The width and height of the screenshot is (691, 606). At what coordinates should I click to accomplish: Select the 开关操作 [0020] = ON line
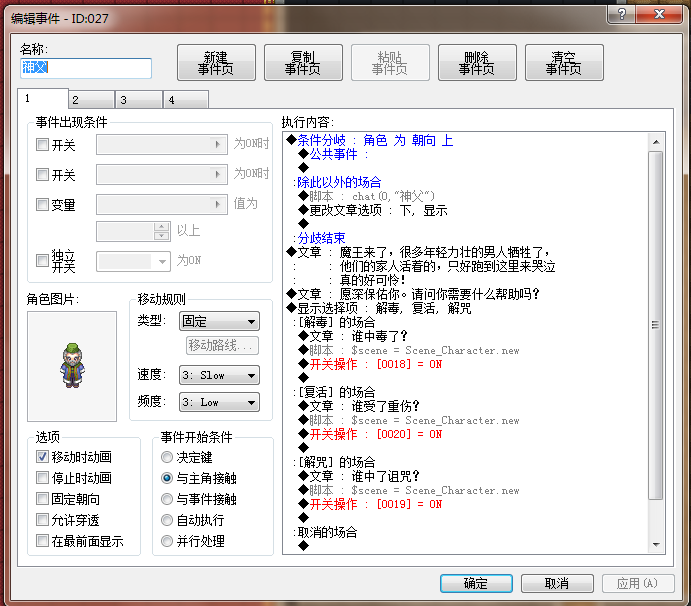pyautogui.click(x=370, y=434)
